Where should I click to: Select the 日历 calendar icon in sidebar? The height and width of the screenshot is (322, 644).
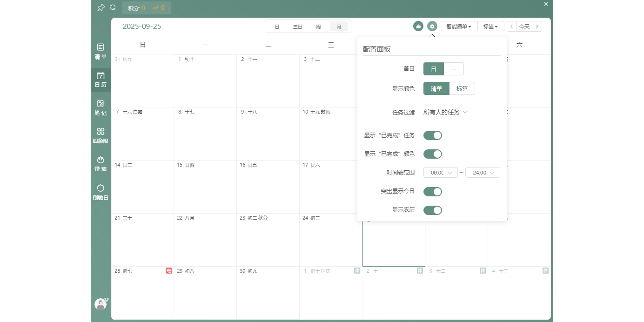click(101, 79)
